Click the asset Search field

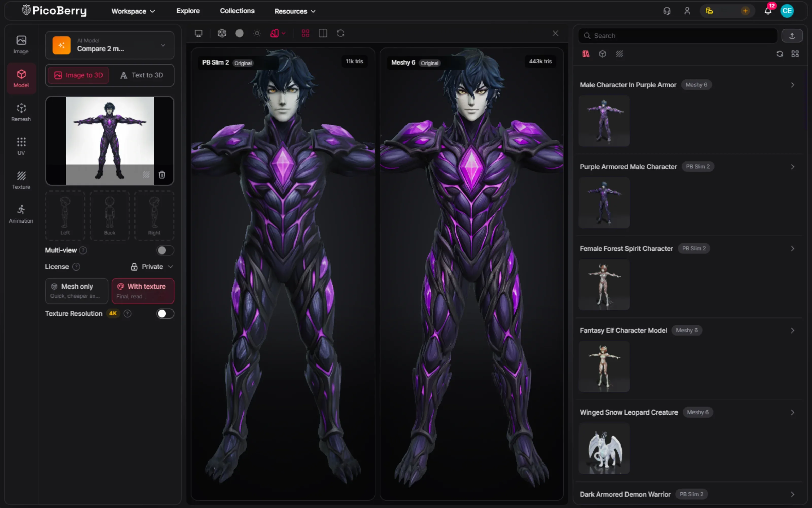pos(678,36)
